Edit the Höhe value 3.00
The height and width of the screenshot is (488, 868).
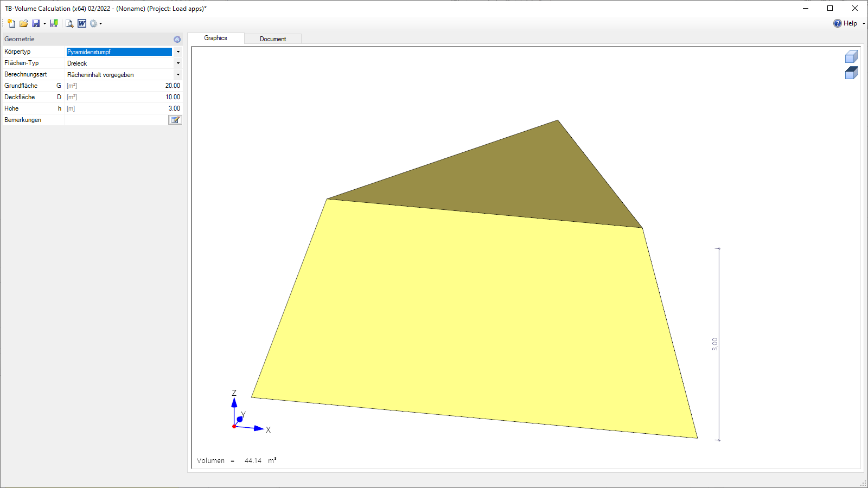click(x=174, y=108)
